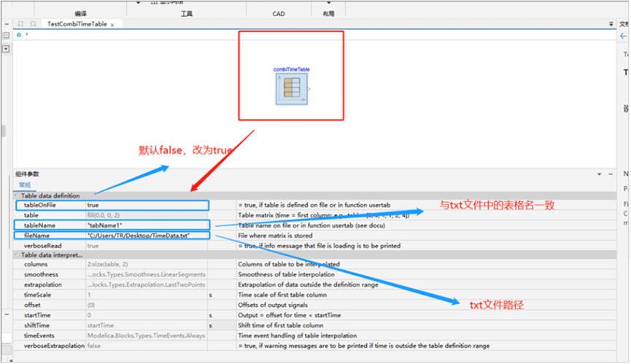Screen dimensions: 631x364
Task: Click the first small square icon left of the tab
Action: [20, 24]
